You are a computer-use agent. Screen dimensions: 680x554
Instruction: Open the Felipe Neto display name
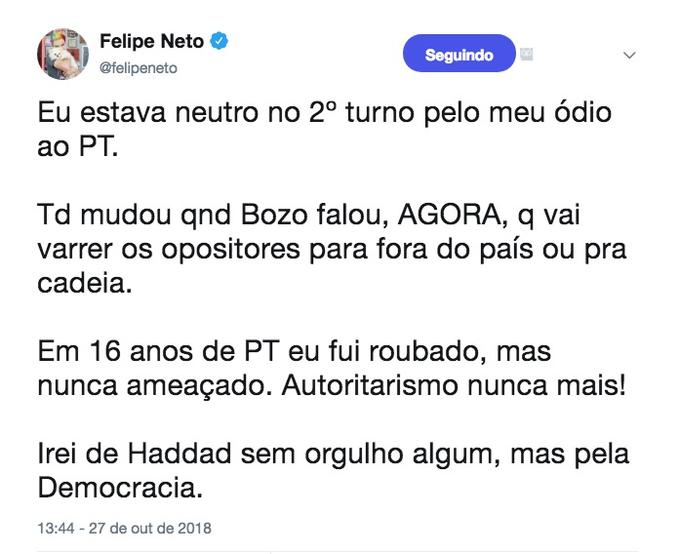[152, 42]
